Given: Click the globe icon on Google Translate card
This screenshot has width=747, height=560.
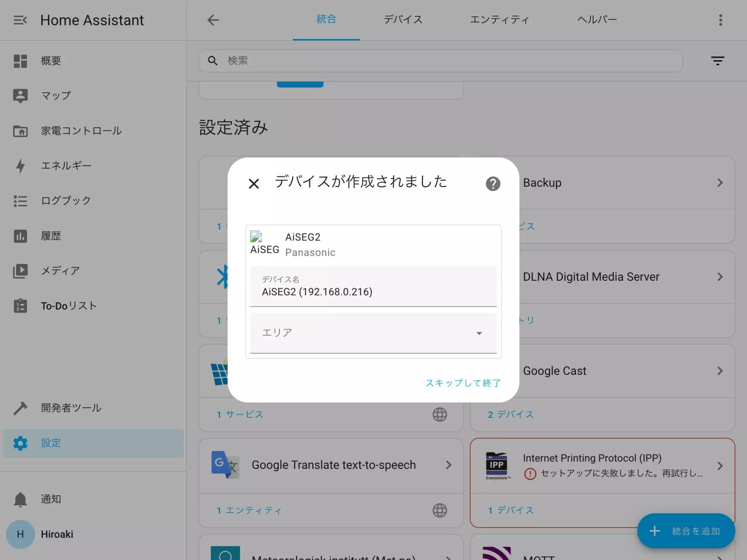Looking at the screenshot, I should click(x=440, y=510).
